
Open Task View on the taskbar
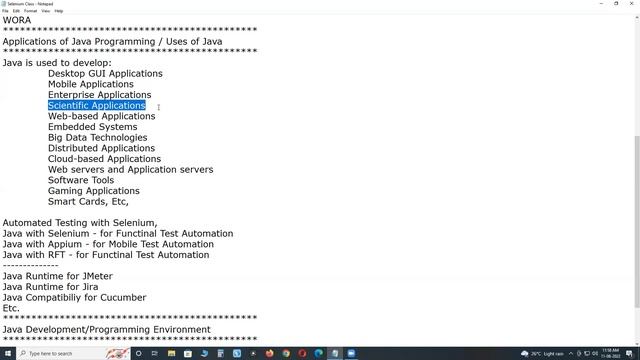155,353
